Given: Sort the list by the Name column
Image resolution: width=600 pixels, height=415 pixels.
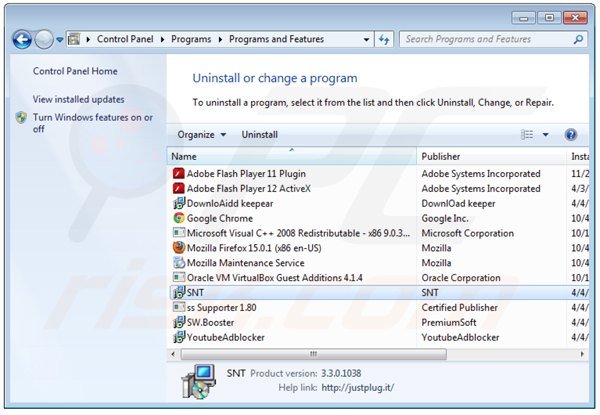Looking at the screenshot, I should [292, 156].
